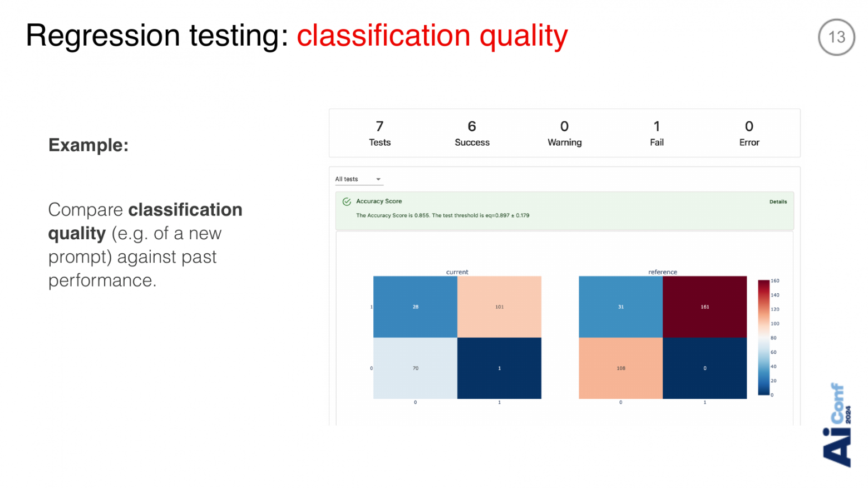This screenshot has width=868, height=488.
Task: Click the red classification quality title text
Action: click(x=432, y=36)
